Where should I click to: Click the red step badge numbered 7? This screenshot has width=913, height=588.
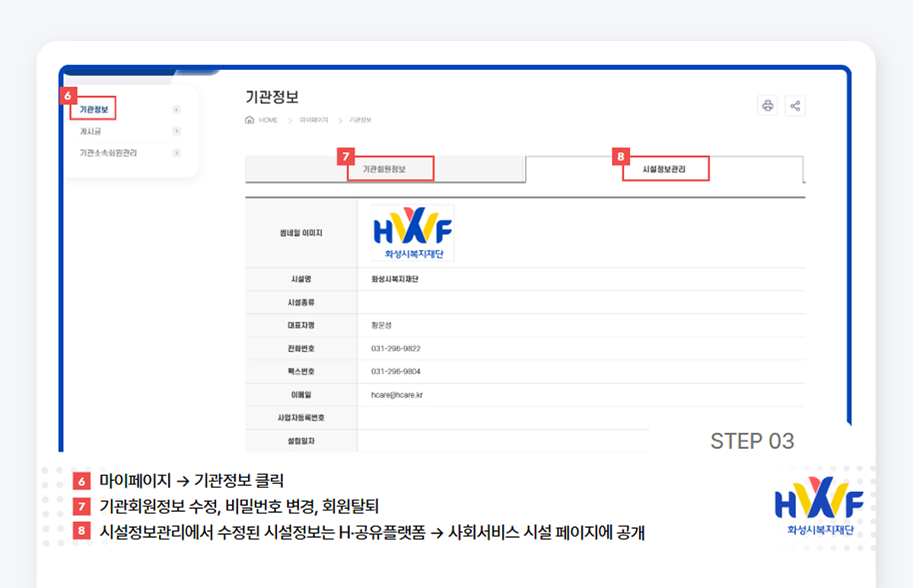[x=345, y=156]
